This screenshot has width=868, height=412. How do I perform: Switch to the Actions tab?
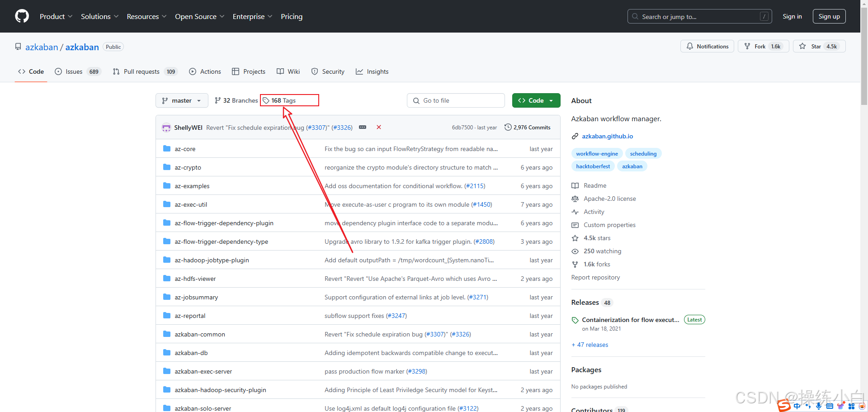coord(205,71)
